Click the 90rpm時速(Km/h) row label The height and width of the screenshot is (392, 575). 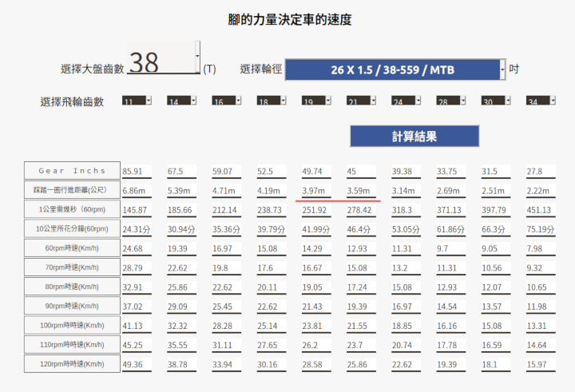coord(72,306)
